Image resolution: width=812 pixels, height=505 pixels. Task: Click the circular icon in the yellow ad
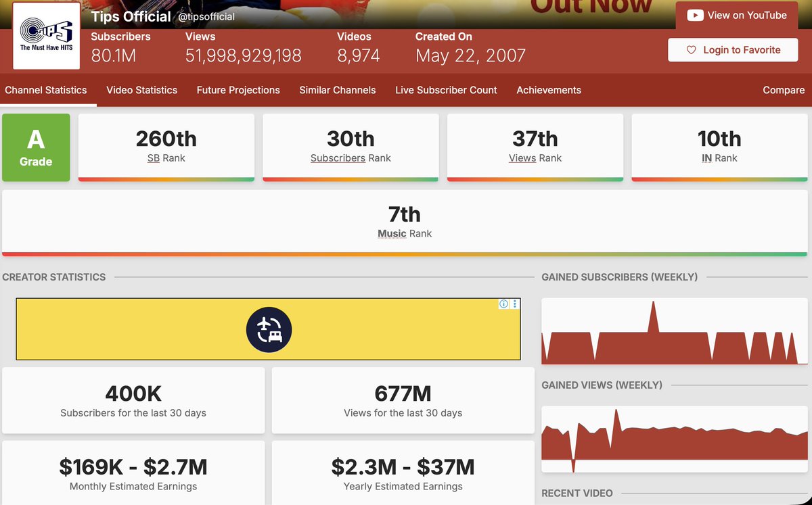coord(269,329)
